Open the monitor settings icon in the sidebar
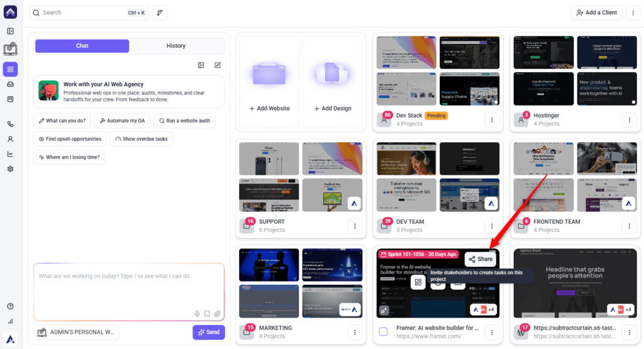 pos(10,49)
